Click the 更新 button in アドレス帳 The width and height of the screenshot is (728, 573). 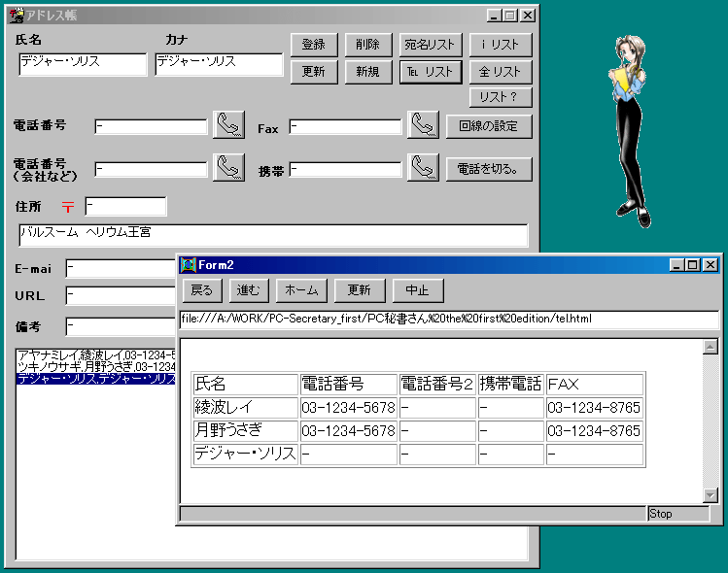(x=314, y=72)
